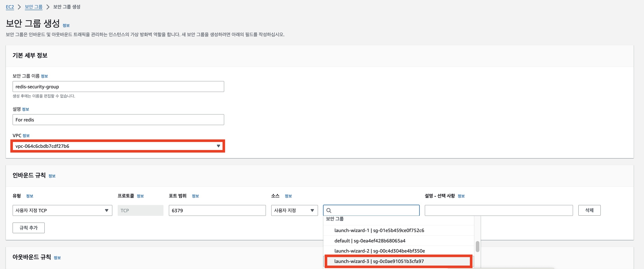
Task: Open 정보 link next to 설명 - 선택 사항
Action: (x=461, y=196)
